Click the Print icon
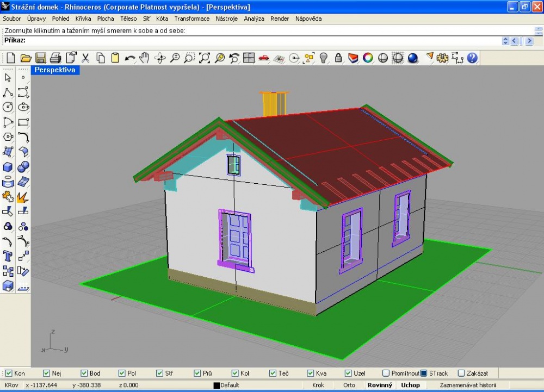 point(55,58)
